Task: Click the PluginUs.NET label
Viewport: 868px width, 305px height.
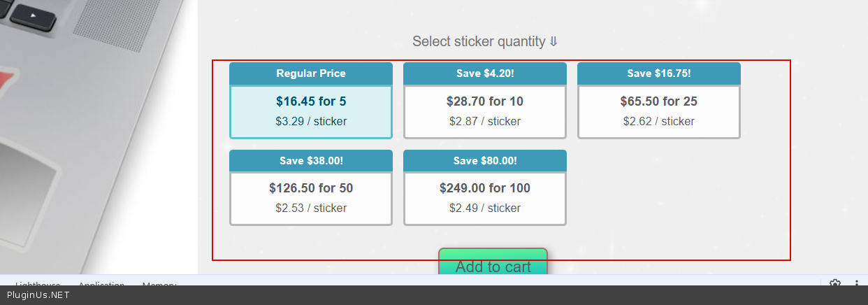Action: [x=38, y=295]
